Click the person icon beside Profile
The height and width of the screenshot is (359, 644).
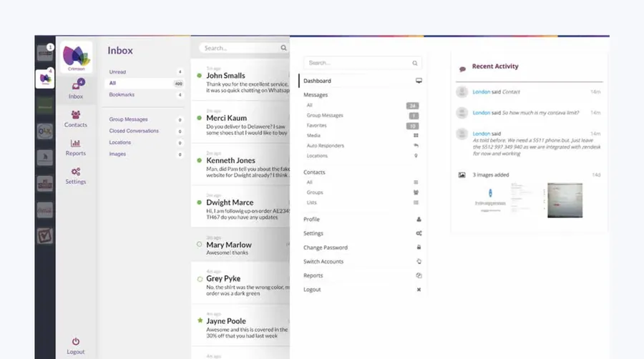click(419, 220)
